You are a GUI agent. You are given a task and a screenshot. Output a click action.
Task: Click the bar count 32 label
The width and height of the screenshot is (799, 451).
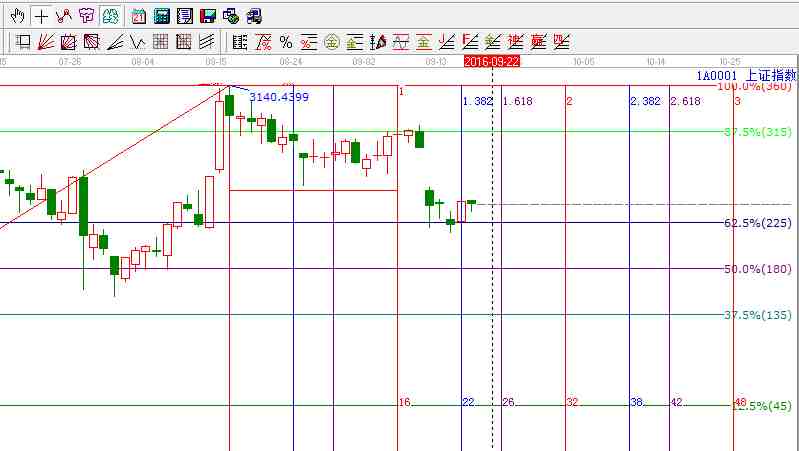[573, 403]
